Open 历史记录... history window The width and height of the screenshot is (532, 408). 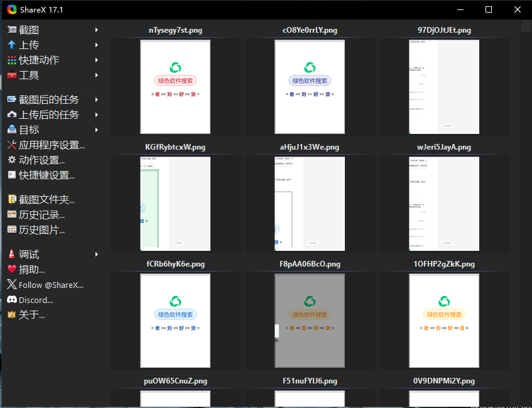pos(53,215)
